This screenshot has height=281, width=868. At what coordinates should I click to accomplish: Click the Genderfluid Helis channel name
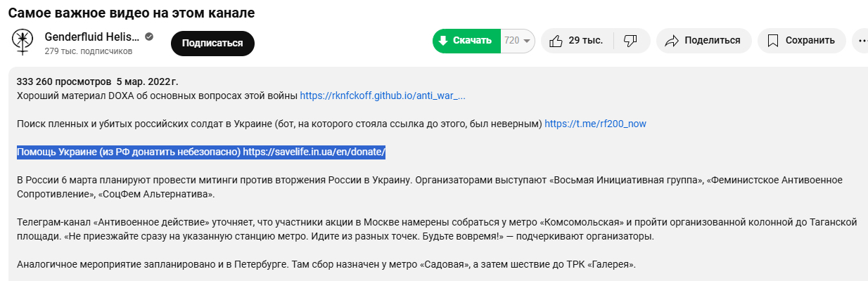pyautogui.click(x=91, y=37)
